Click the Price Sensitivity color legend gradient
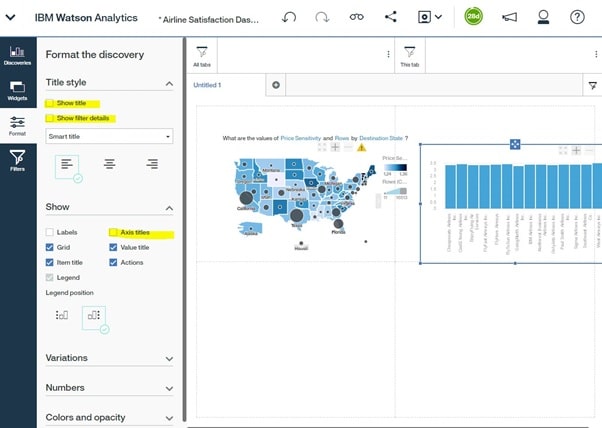The width and height of the screenshot is (602, 428). pos(395,167)
